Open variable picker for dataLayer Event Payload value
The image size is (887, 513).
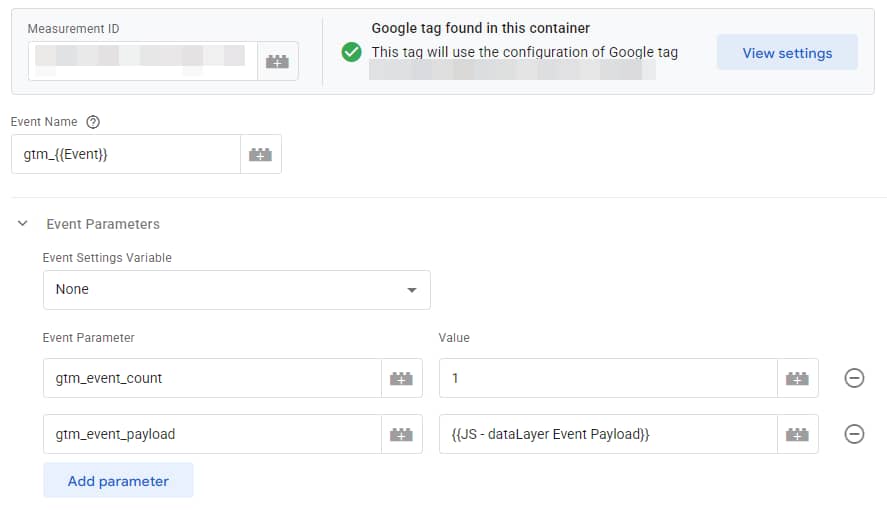click(x=797, y=434)
